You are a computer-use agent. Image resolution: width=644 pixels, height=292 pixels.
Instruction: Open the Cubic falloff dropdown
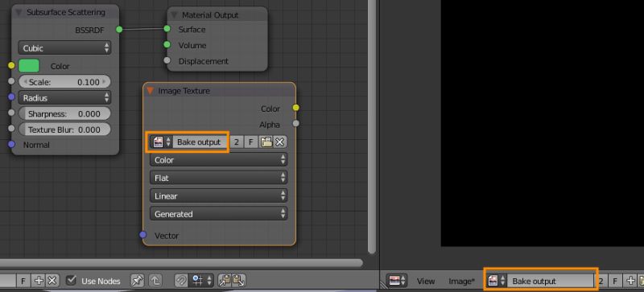coord(64,48)
